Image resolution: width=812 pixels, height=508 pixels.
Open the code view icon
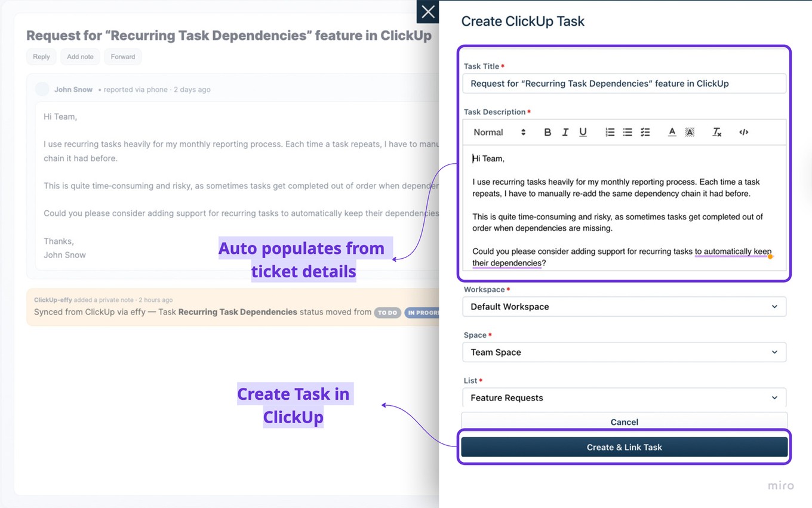pyautogui.click(x=743, y=132)
